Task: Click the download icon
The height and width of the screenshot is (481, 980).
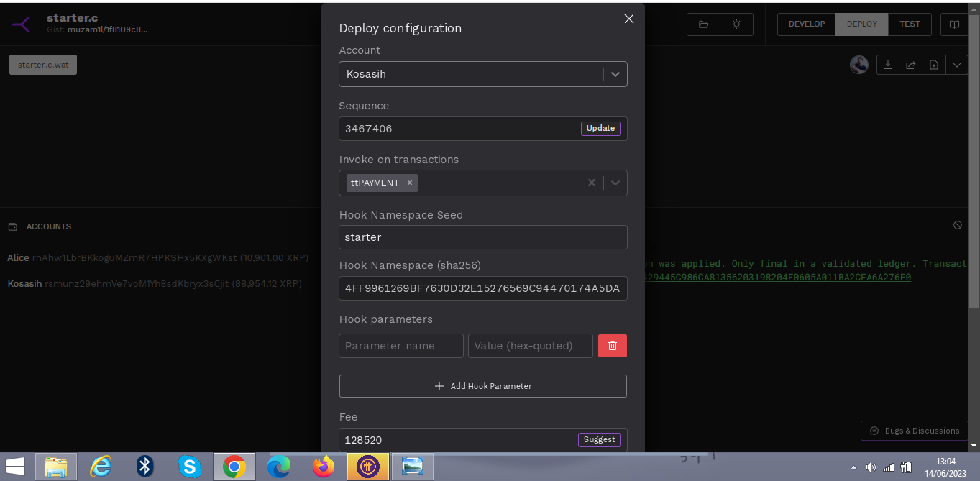Action: [888, 65]
